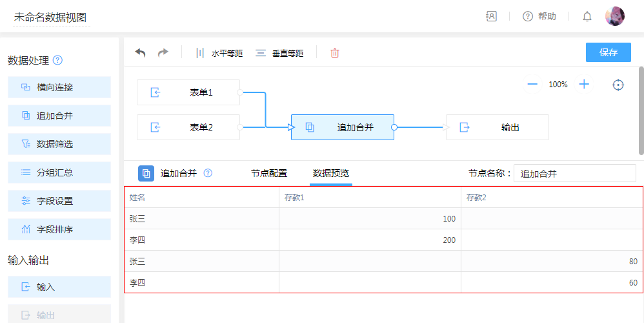Click the 保存 save button
The width and height of the screenshot is (644, 323).
tap(608, 52)
